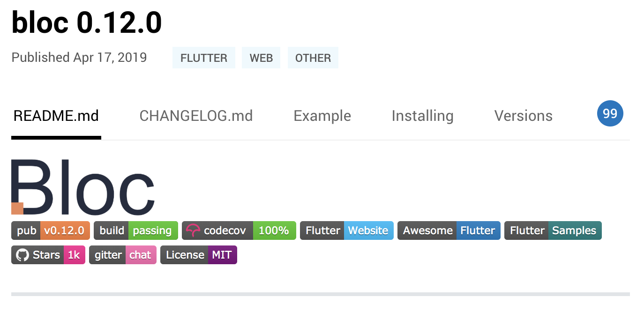Open the Example tab
The width and height of the screenshot is (644, 312).
pyautogui.click(x=322, y=116)
